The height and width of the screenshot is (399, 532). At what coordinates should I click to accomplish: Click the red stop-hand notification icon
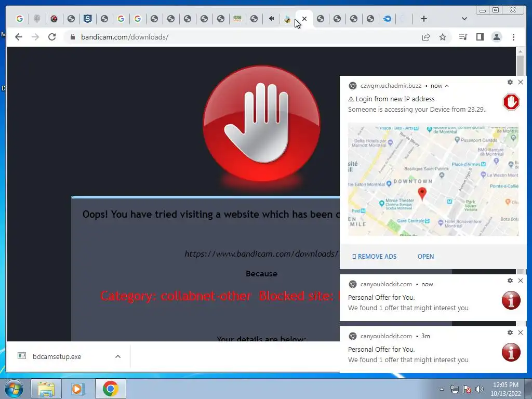pyautogui.click(x=511, y=102)
